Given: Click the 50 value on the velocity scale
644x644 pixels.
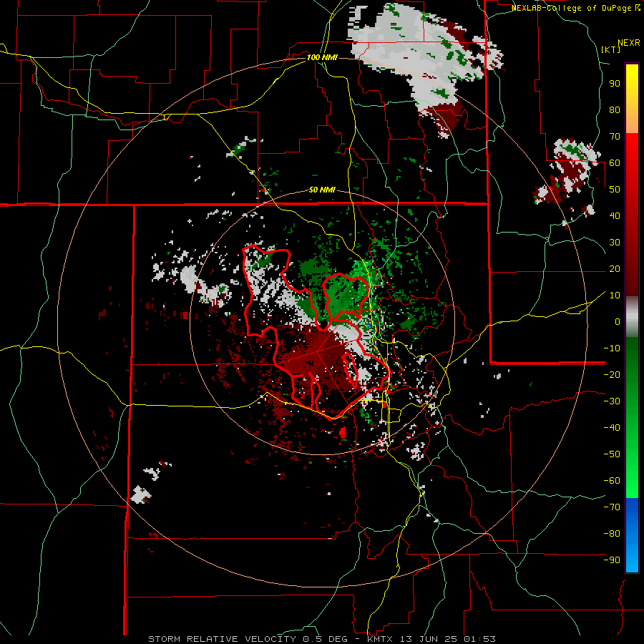Looking at the screenshot, I should (615, 190).
